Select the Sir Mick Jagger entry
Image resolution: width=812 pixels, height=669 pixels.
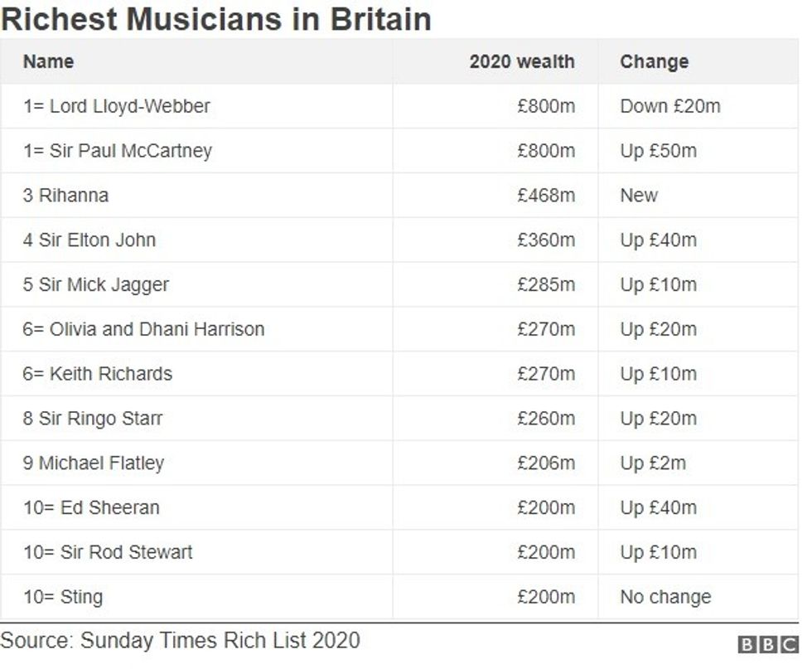click(x=95, y=285)
